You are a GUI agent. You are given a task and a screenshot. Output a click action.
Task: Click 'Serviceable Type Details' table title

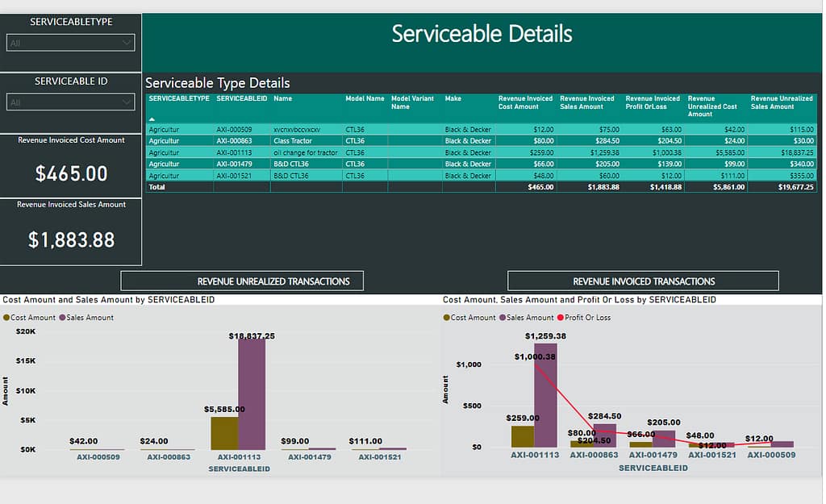[218, 83]
